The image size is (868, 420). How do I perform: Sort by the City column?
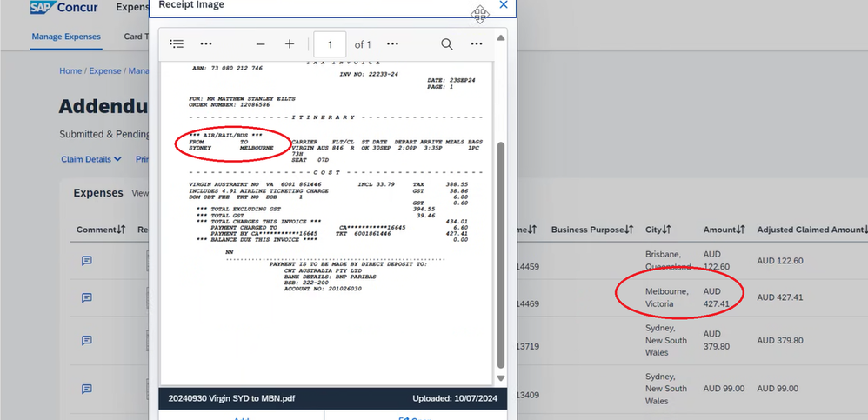tap(658, 230)
